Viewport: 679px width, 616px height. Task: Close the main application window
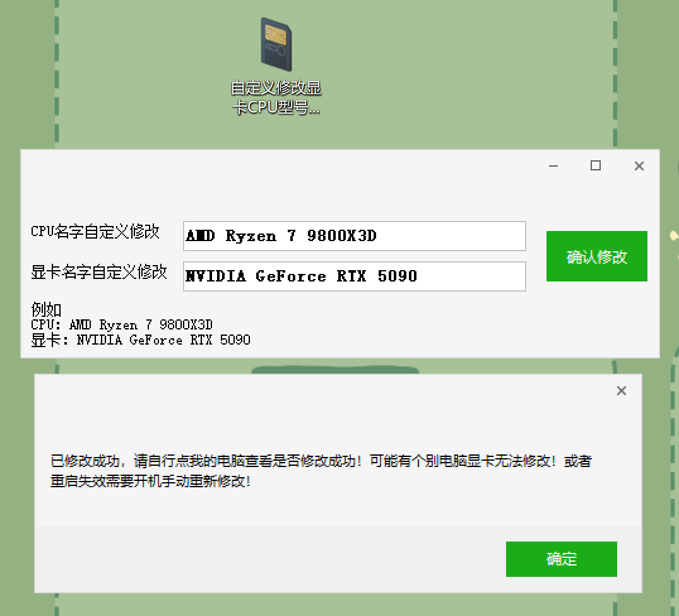639,165
